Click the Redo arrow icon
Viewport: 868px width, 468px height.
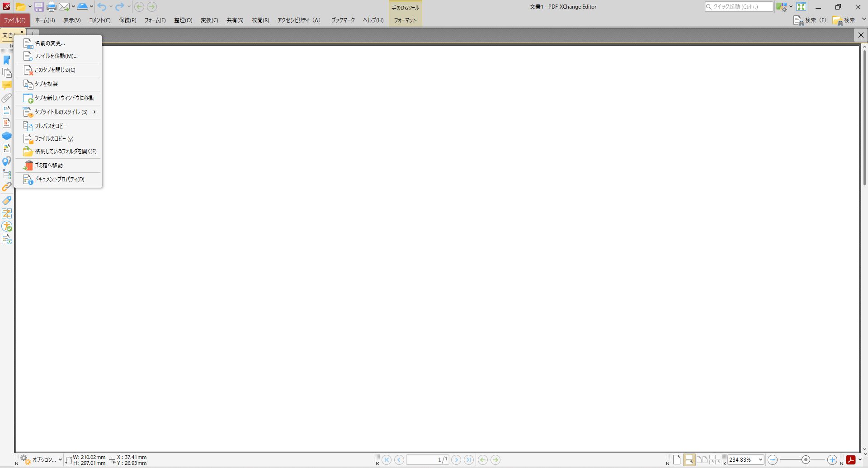[120, 7]
